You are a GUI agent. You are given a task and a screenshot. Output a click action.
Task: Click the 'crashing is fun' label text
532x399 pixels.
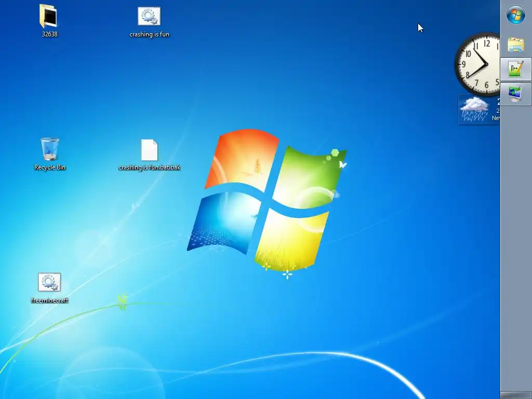click(149, 34)
